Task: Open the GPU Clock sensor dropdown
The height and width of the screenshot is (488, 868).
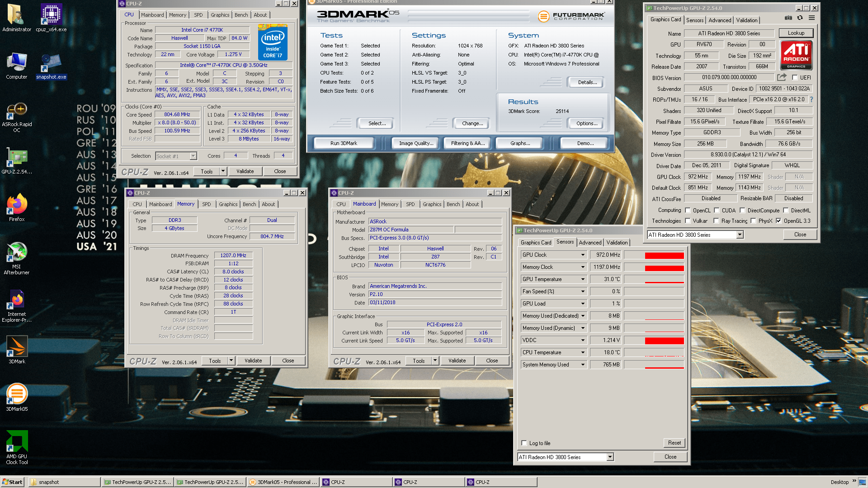Action: 583,255
